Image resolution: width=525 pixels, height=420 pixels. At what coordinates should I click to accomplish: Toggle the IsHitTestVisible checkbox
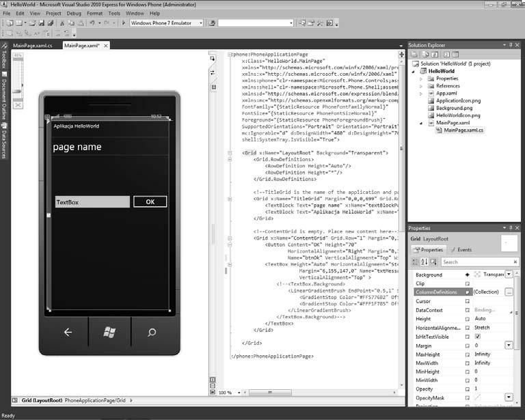pos(478,337)
